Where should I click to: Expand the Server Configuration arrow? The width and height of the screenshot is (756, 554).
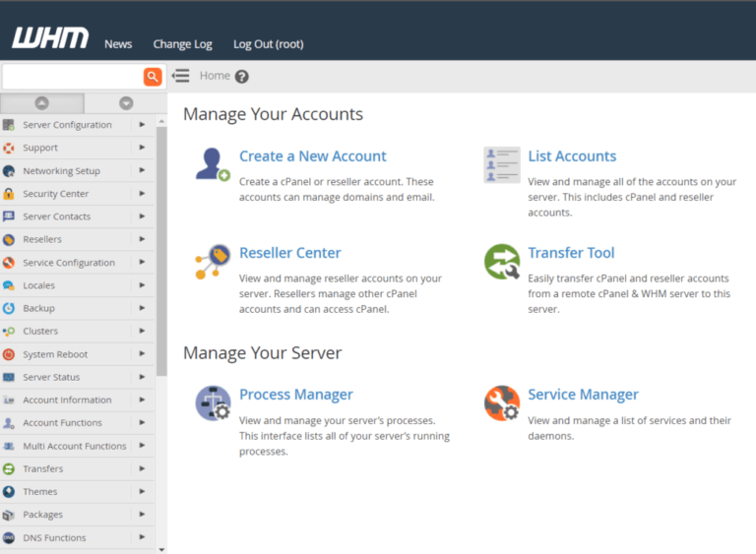point(142,125)
